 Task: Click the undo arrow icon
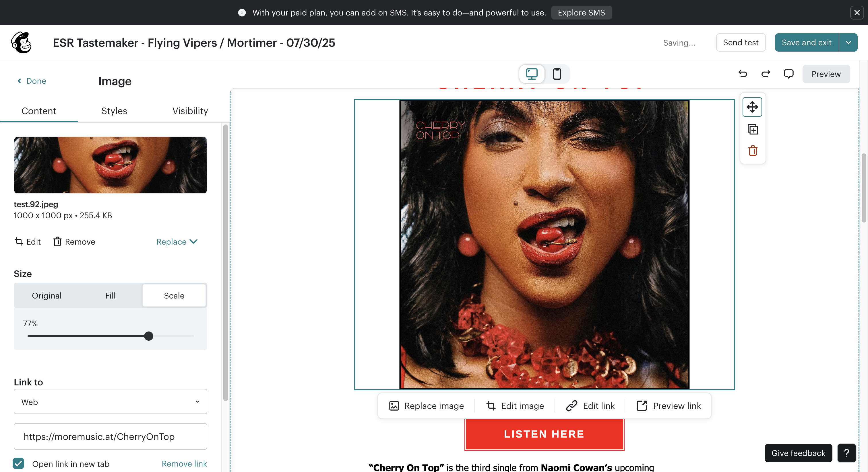click(x=743, y=74)
